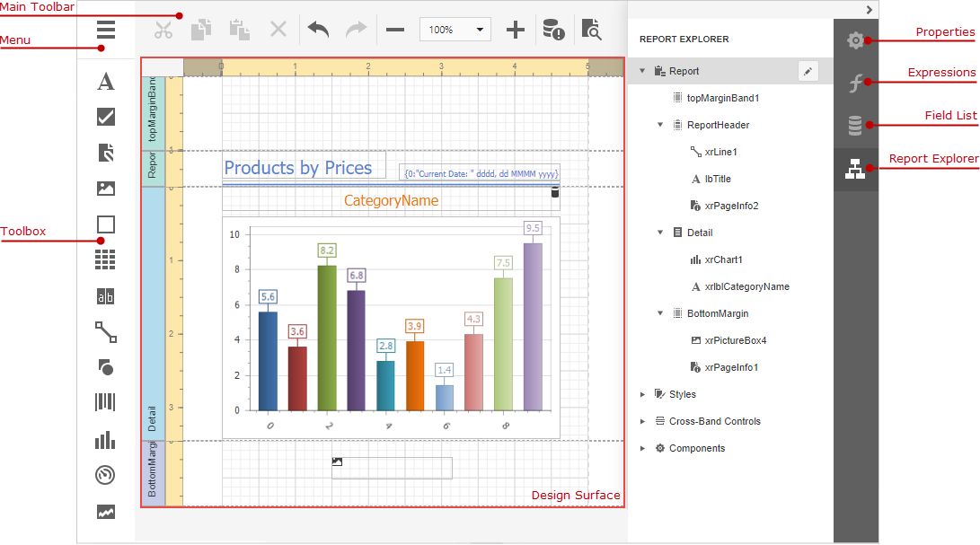Click the Undo arrow in toolbar
The image size is (980, 545).
tap(318, 30)
